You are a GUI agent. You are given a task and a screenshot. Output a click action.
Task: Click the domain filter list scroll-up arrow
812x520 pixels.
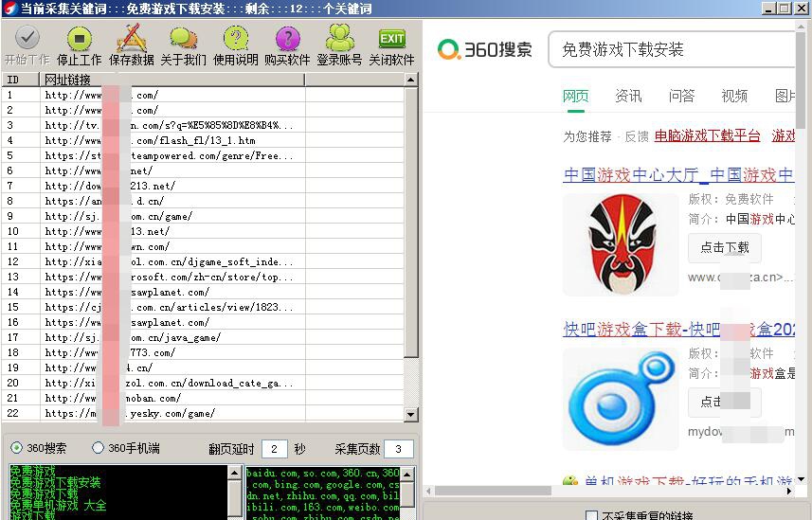407,474
